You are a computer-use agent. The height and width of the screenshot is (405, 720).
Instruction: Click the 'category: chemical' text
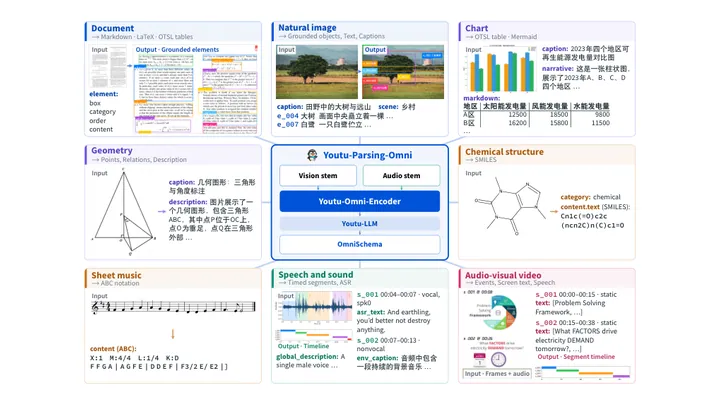click(590, 197)
